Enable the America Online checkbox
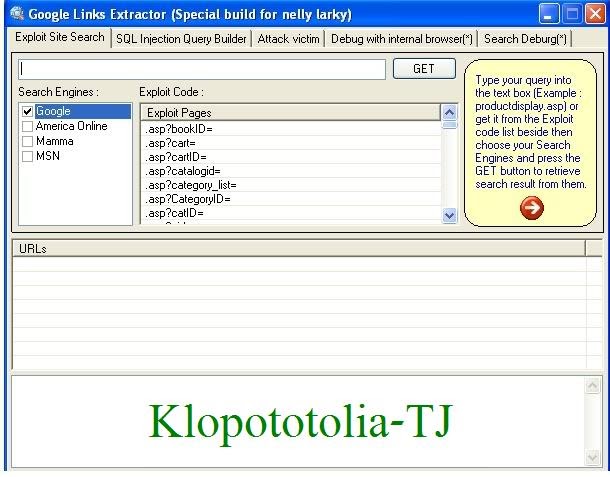 click(x=27, y=126)
